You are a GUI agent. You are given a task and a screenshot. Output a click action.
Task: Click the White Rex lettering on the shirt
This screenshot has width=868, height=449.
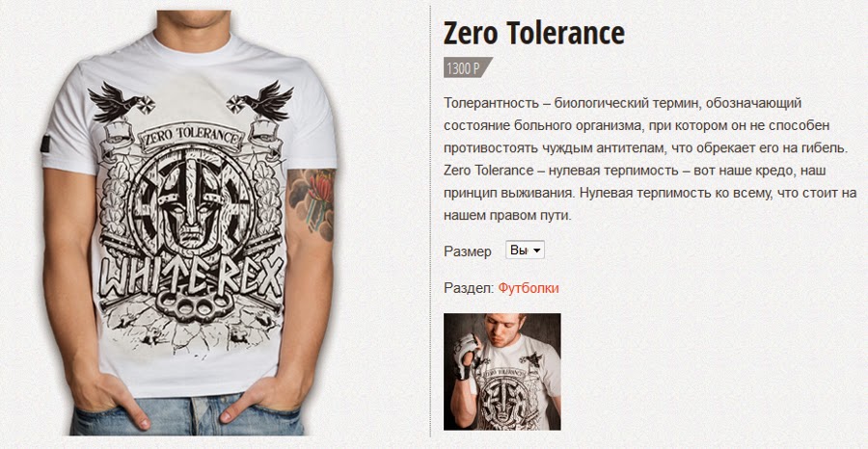pyautogui.click(x=192, y=276)
